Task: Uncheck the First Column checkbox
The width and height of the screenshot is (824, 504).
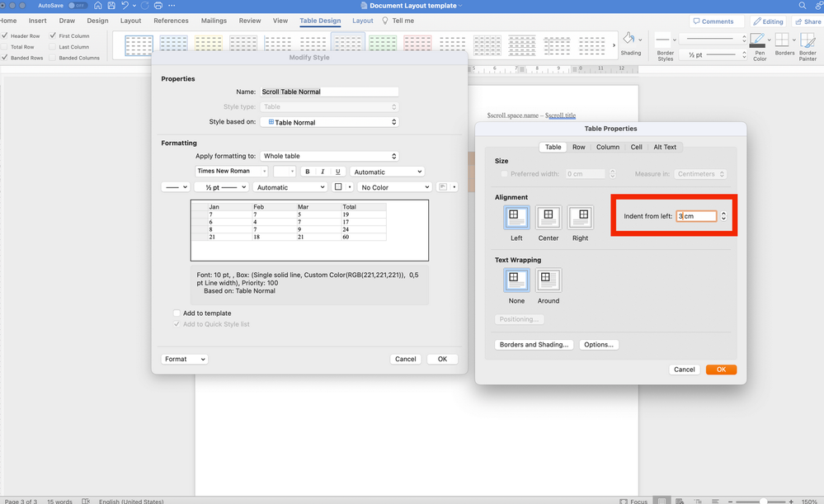Action: (53, 35)
